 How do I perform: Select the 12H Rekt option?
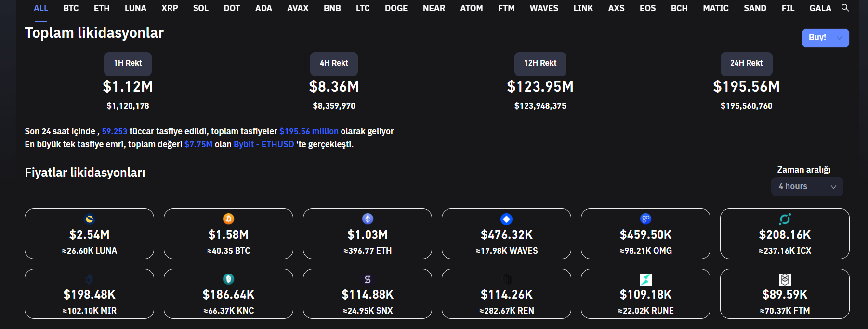(540, 63)
